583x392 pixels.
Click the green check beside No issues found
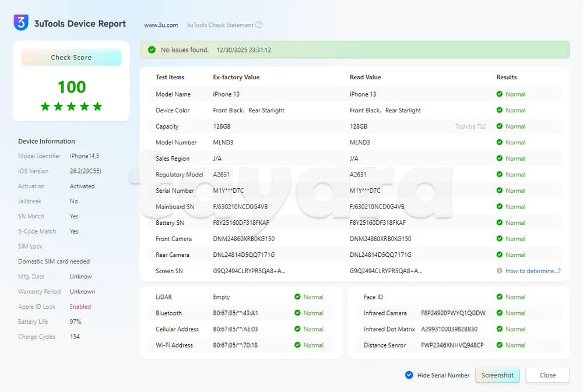click(152, 50)
